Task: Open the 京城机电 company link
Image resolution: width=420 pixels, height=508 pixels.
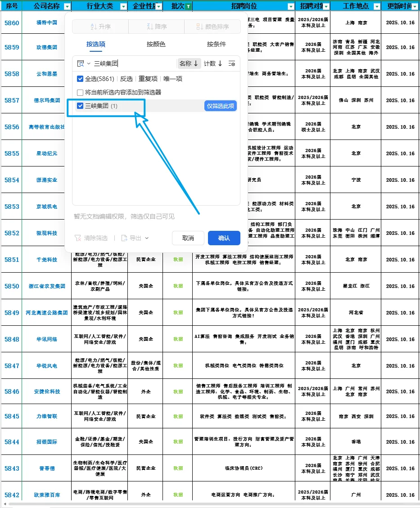Action: point(47,207)
